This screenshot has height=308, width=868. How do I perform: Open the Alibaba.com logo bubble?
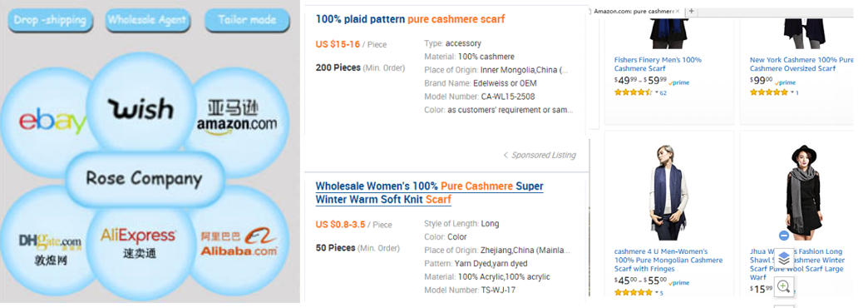coord(239,241)
